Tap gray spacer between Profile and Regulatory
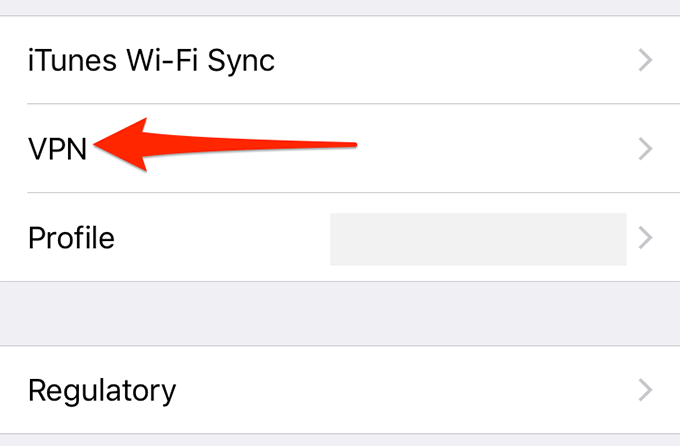Image resolution: width=680 pixels, height=446 pixels. 340,314
